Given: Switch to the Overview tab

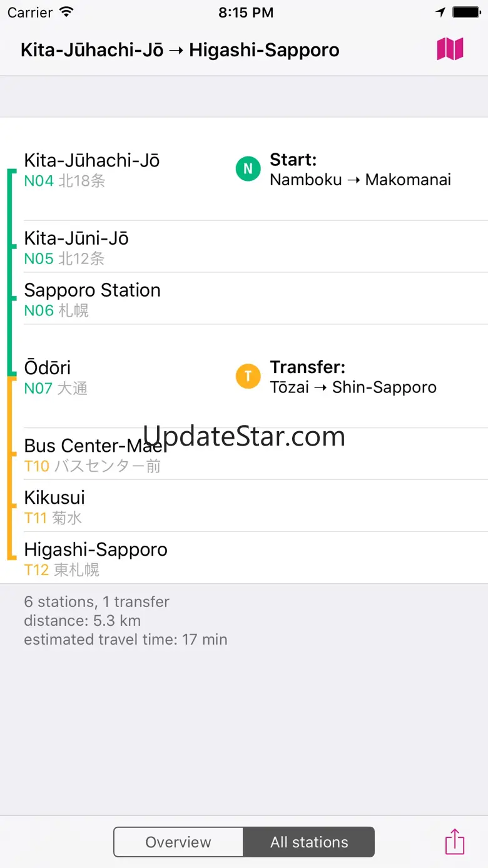Looking at the screenshot, I should pos(178,842).
